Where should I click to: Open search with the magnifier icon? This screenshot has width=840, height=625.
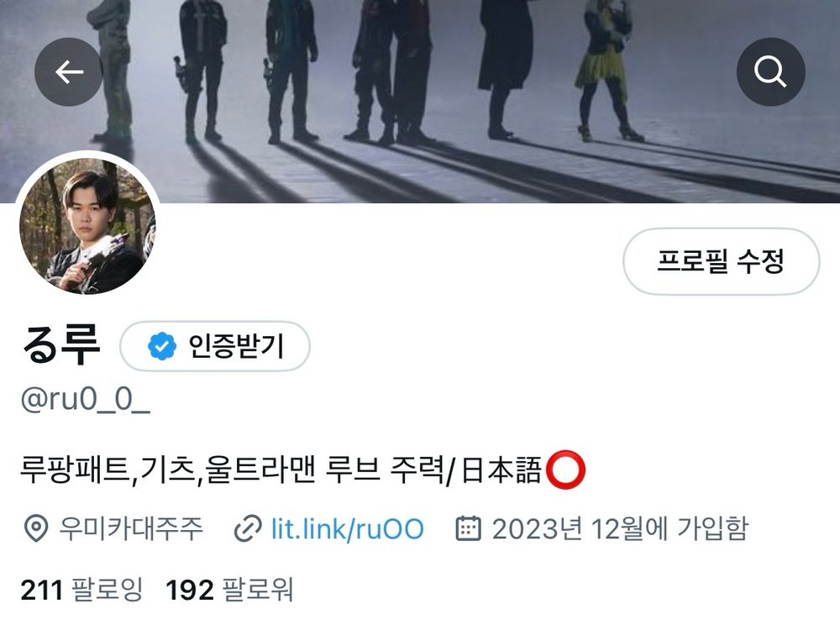coord(770,71)
